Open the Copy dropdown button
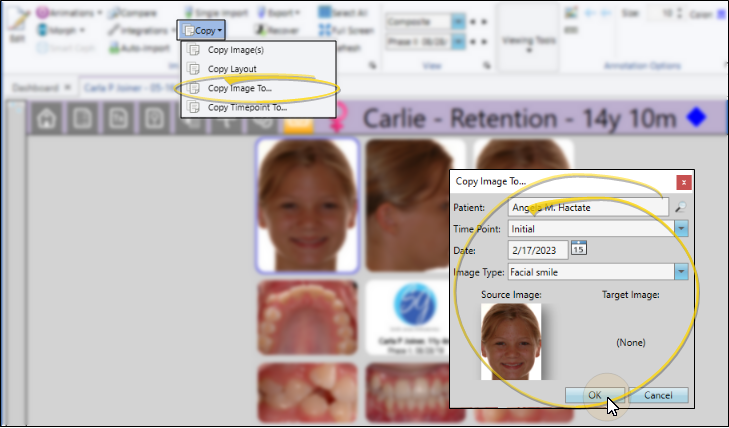Screen dimensions: 729x428 [203, 31]
